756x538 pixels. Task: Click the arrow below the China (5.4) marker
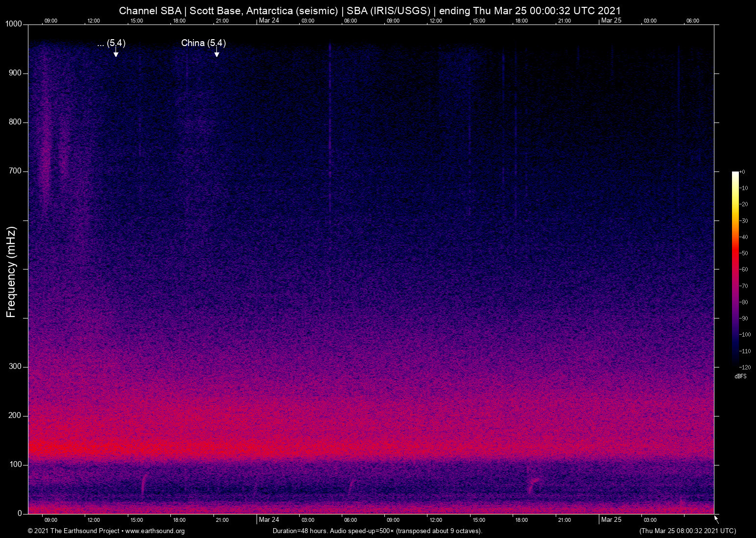click(216, 52)
